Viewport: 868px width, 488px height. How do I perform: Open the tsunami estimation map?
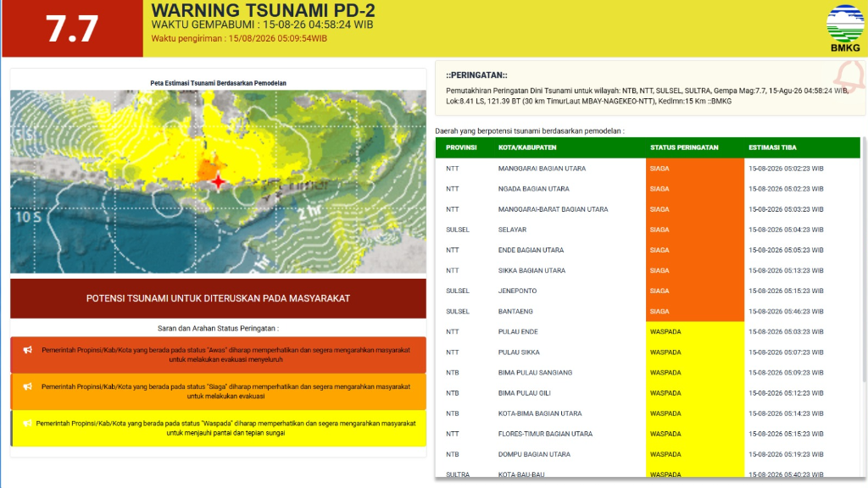(x=218, y=181)
